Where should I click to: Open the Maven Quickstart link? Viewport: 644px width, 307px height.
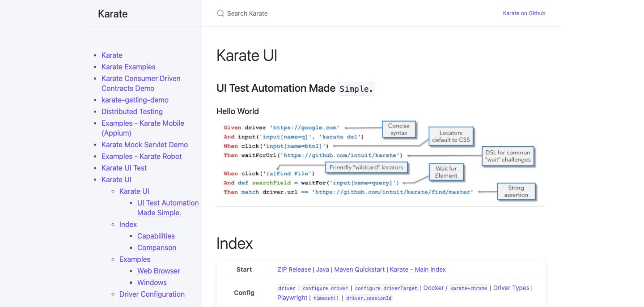tap(359, 269)
